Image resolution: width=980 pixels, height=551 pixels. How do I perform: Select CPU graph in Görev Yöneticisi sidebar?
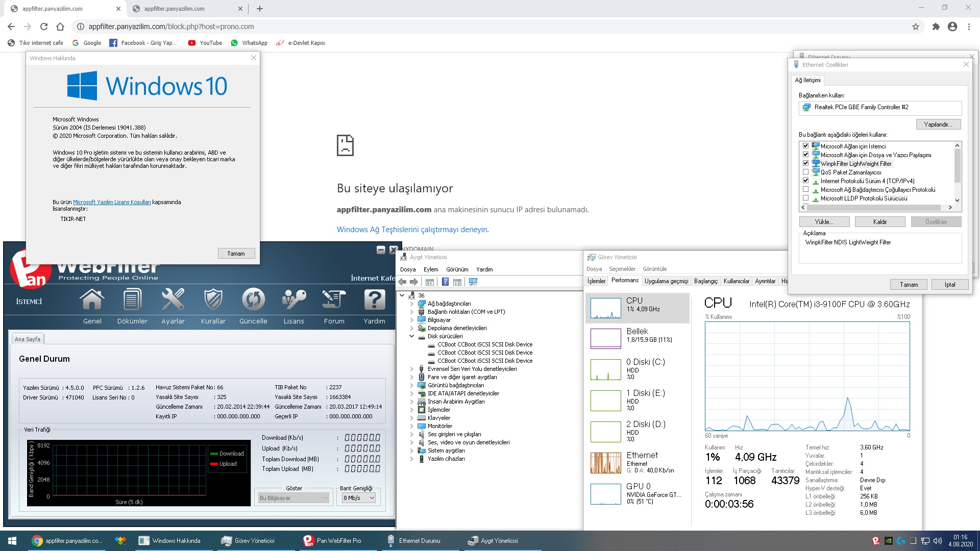(637, 308)
